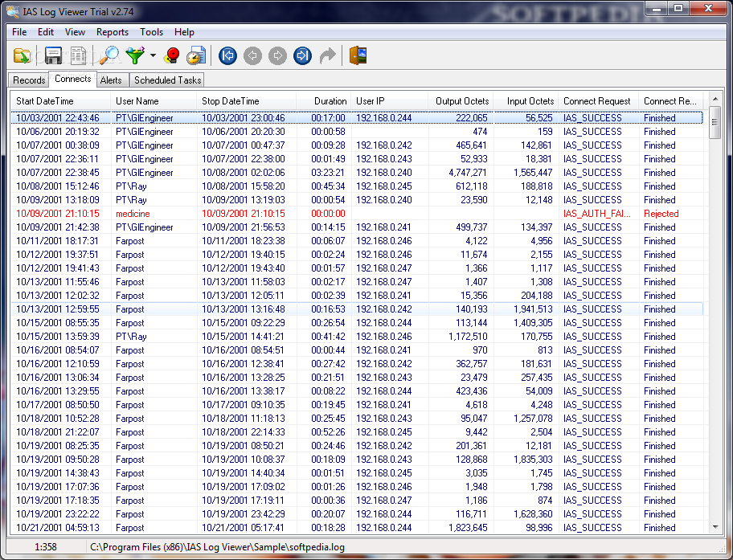Sort by Duration column header
The image size is (733, 560).
click(323, 101)
